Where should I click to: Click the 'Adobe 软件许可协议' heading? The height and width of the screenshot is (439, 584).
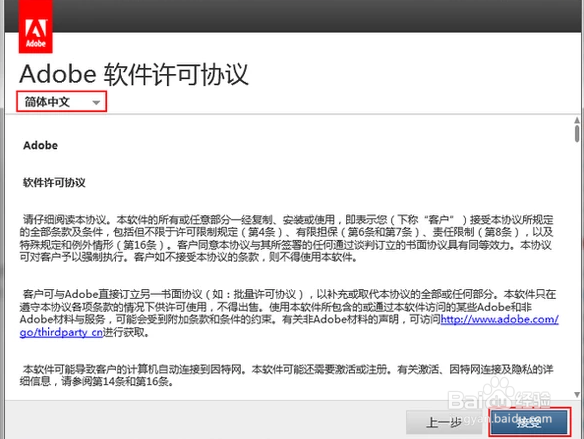click(x=134, y=74)
